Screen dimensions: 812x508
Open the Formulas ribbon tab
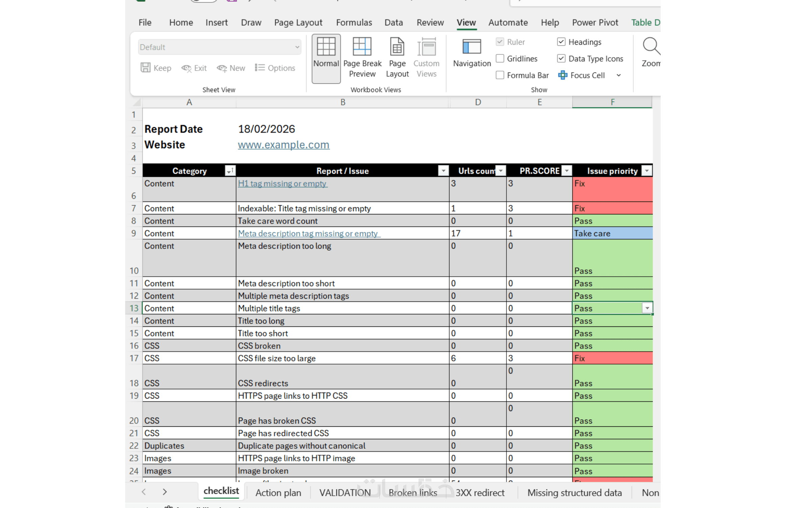pyautogui.click(x=354, y=22)
